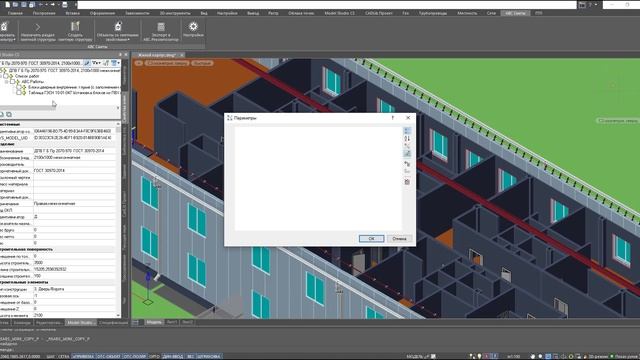
Task: Toggle checkbox next to Список работ
Action: point(6,76)
